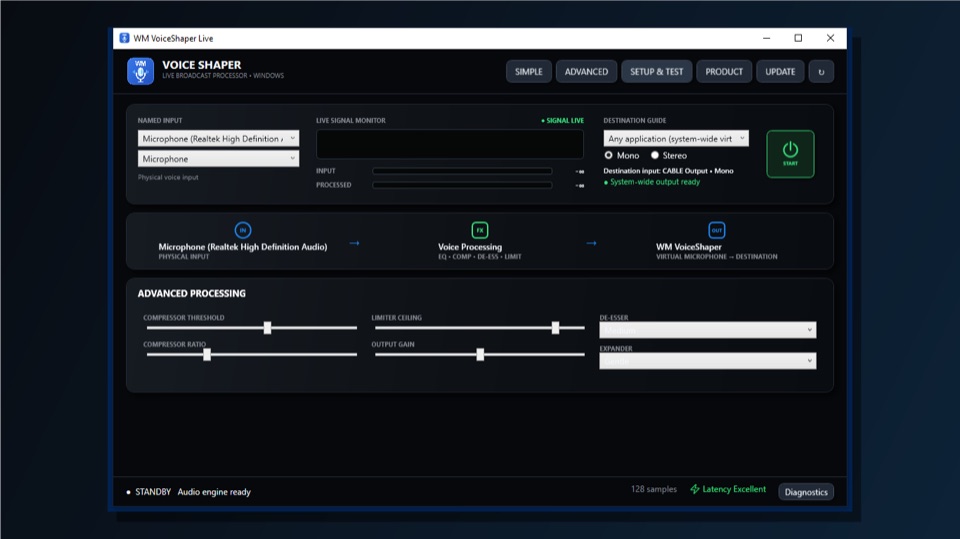Image resolution: width=960 pixels, height=539 pixels.
Task: Click the FX voice processing node icon
Action: 479,230
